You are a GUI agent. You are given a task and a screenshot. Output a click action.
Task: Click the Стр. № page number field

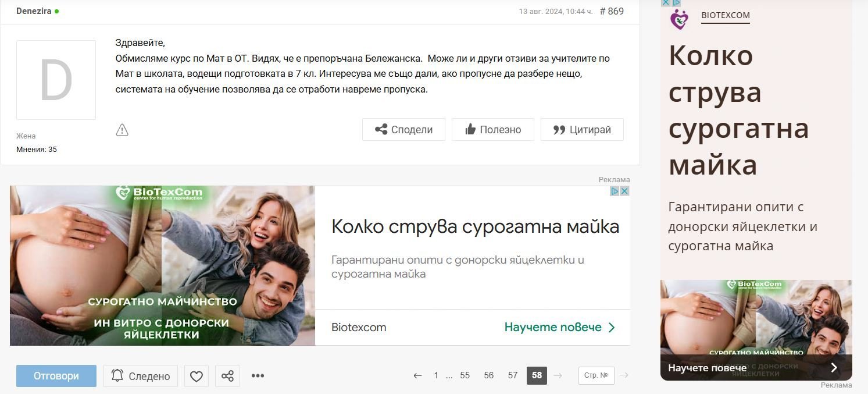pyautogui.click(x=596, y=376)
